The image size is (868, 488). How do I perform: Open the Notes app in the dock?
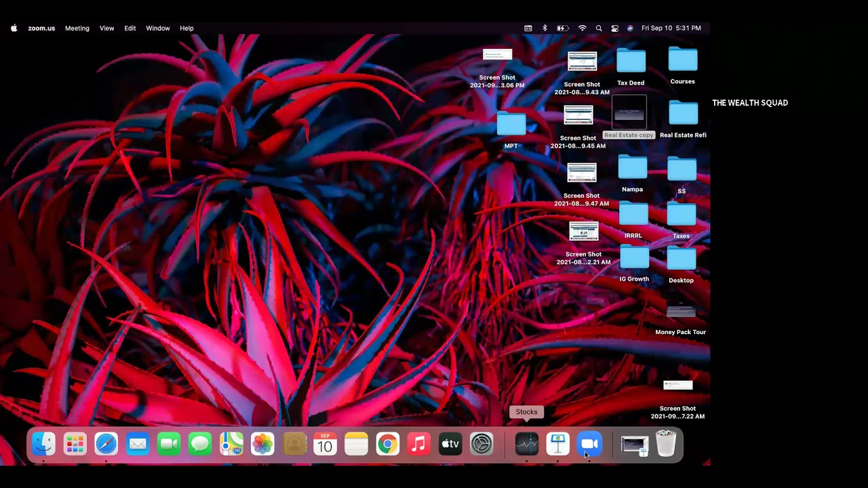click(x=356, y=445)
